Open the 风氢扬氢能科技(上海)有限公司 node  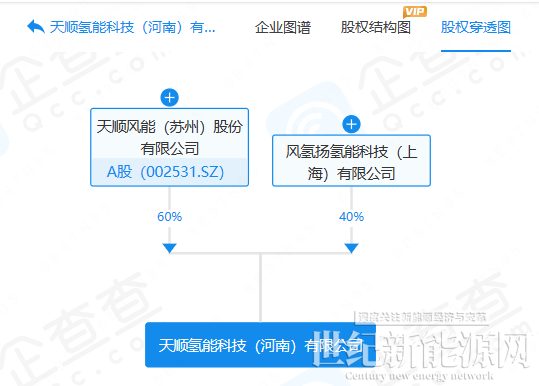click(x=351, y=161)
